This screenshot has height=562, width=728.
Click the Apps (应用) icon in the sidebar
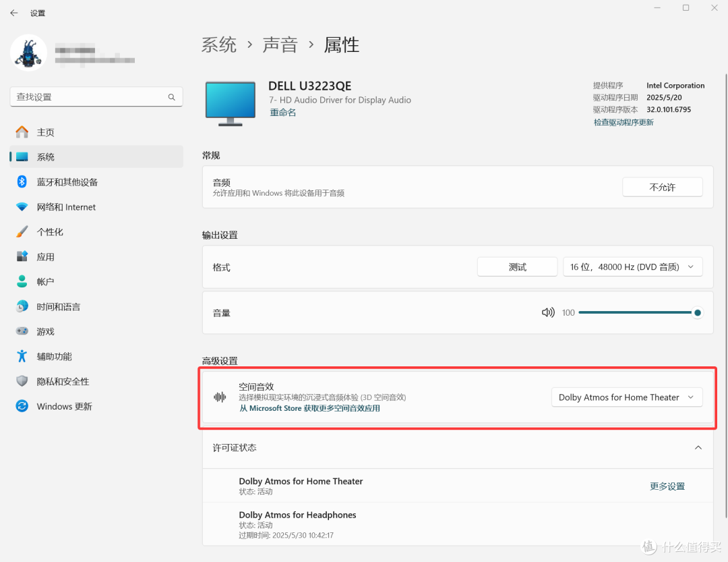tap(22, 256)
